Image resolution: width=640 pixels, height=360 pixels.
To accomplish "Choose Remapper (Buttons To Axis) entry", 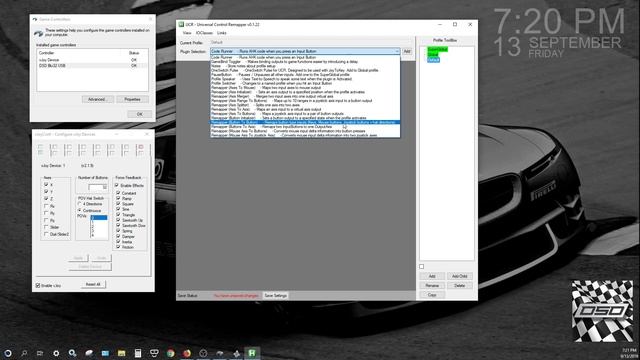I will [305, 127].
